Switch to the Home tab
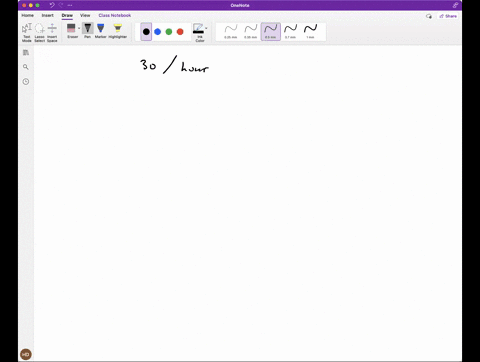The width and height of the screenshot is (480, 362). pos(27,15)
